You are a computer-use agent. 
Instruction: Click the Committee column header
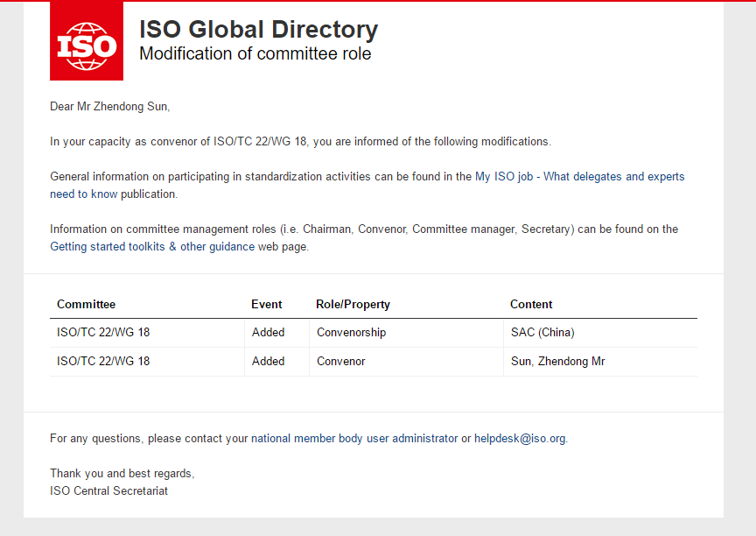click(86, 305)
